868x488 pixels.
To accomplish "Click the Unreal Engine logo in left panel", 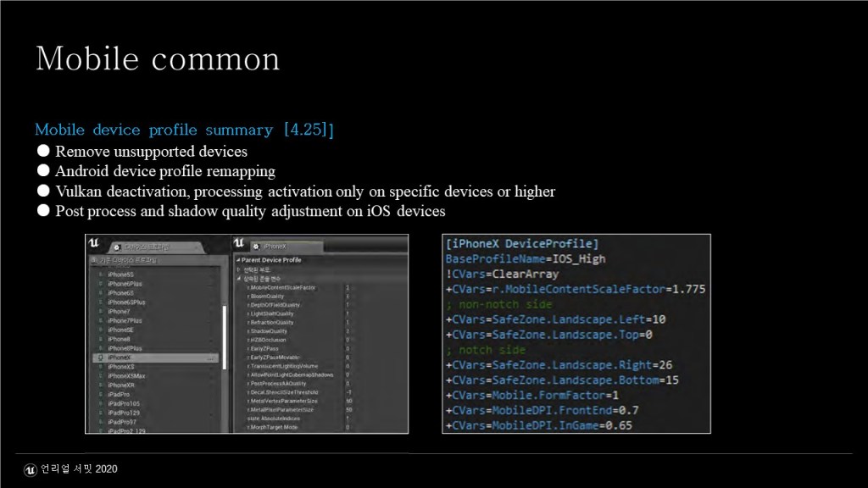I will (94, 245).
